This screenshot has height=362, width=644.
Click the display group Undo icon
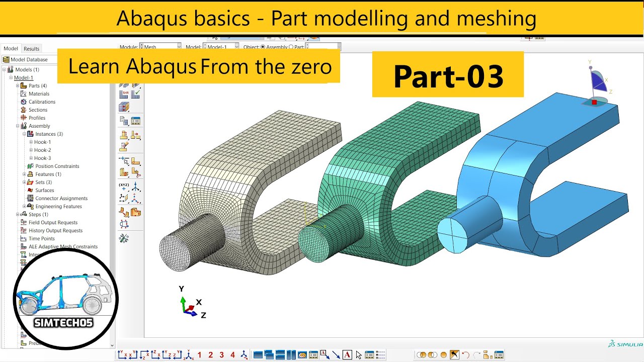pos(465,354)
